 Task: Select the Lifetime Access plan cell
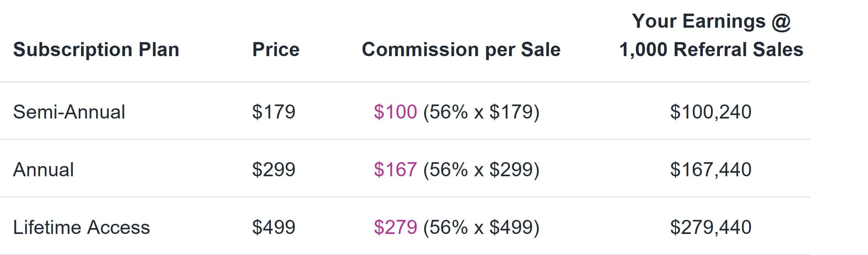coord(81,227)
